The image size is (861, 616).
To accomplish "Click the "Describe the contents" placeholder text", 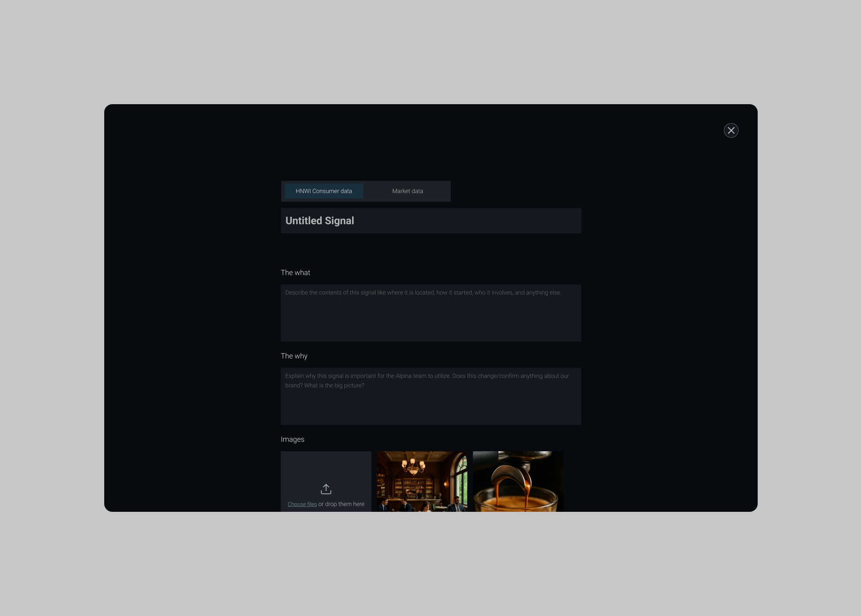I will coord(423,293).
